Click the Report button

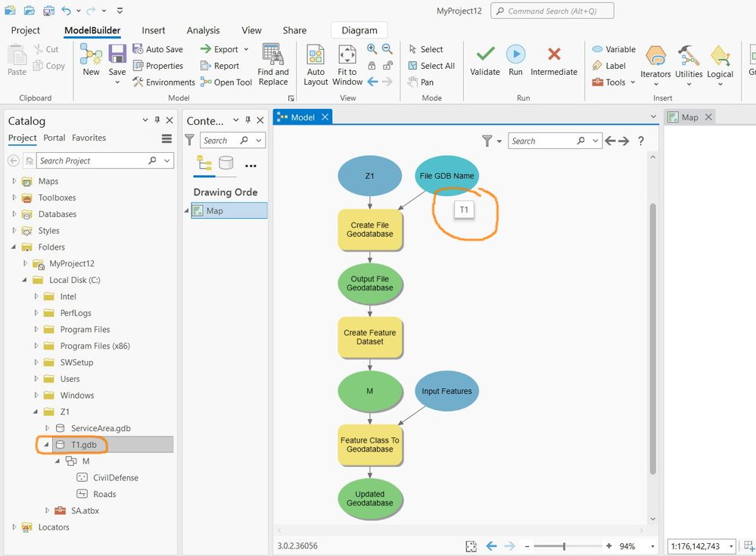pos(220,66)
